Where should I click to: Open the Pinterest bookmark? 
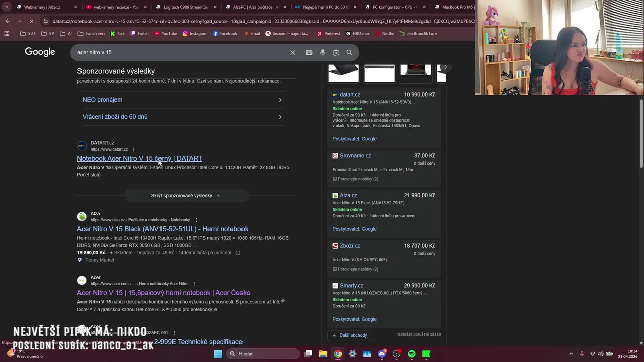328,34
